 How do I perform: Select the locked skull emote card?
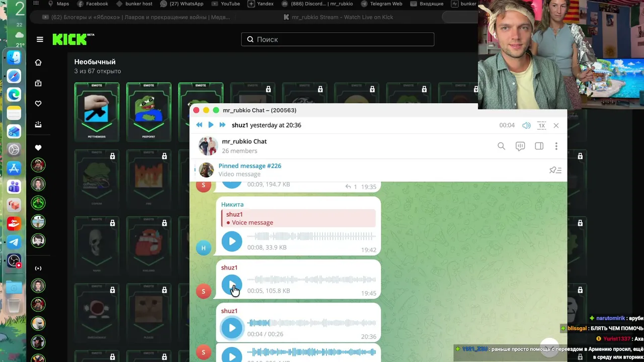[97, 245]
